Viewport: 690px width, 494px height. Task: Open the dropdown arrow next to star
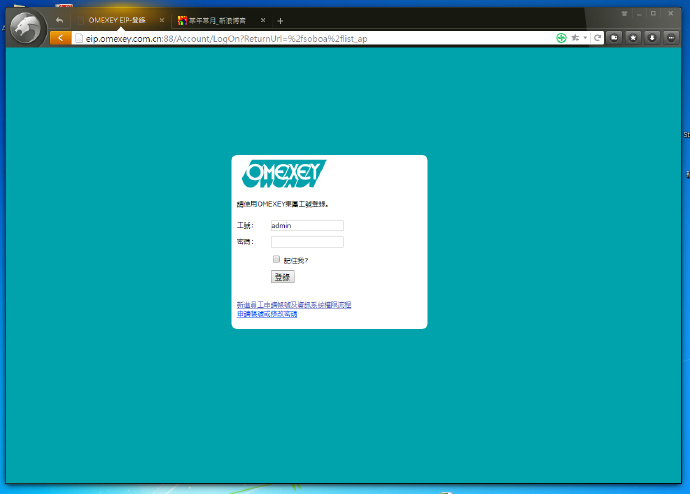tap(585, 38)
